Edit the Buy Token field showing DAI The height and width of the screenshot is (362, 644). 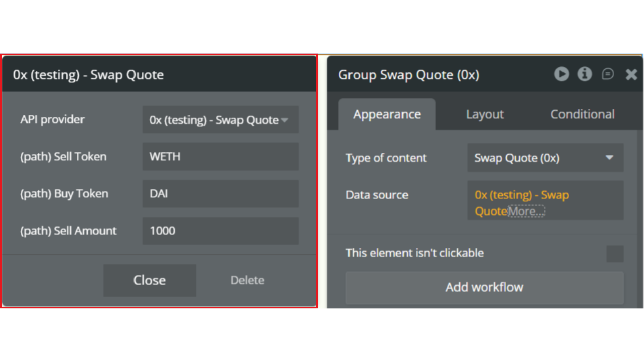[x=220, y=194]
